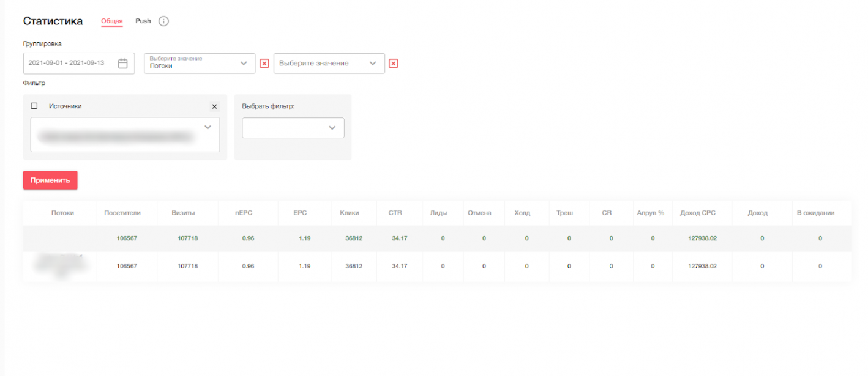Open the empty Выберите значение dropdown
868x376 pixels.
pos(329,63)
